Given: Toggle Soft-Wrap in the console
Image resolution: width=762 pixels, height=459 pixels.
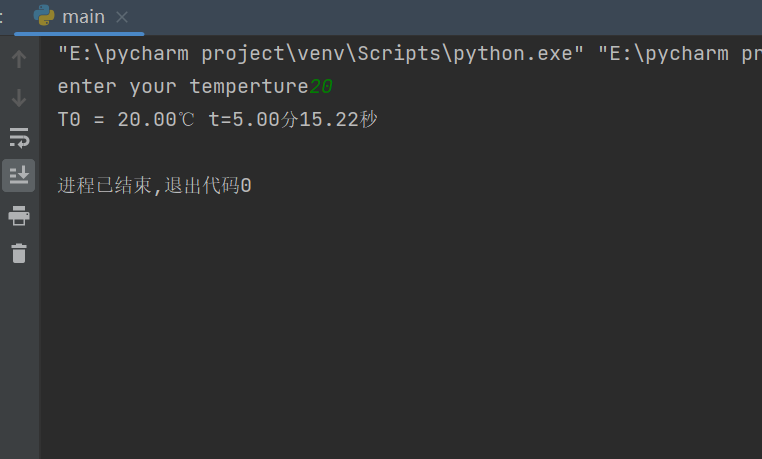Looking at the screenshot, I should (18, 137).
